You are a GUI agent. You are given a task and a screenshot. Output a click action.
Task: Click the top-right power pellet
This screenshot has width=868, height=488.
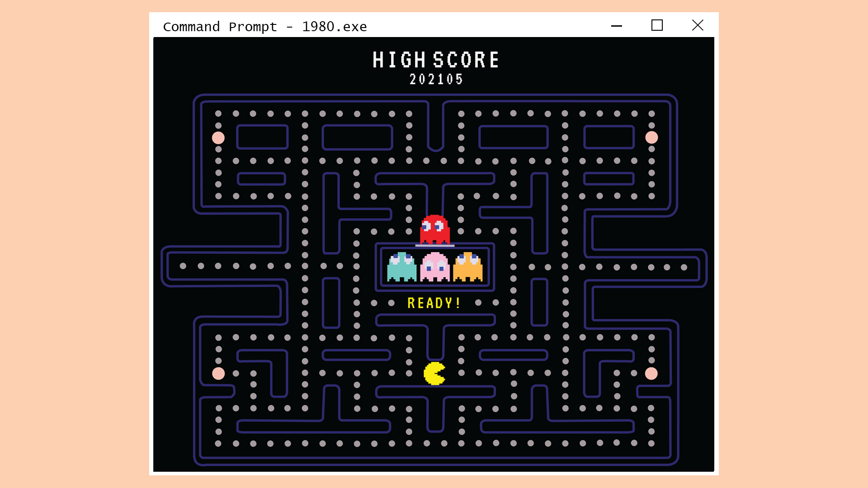pos(651,137)
